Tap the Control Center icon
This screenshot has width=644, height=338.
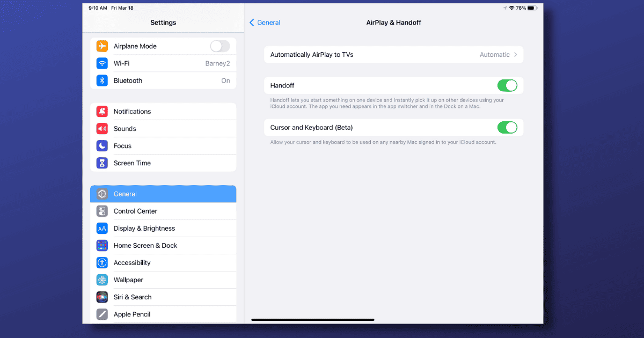[102, 211]
